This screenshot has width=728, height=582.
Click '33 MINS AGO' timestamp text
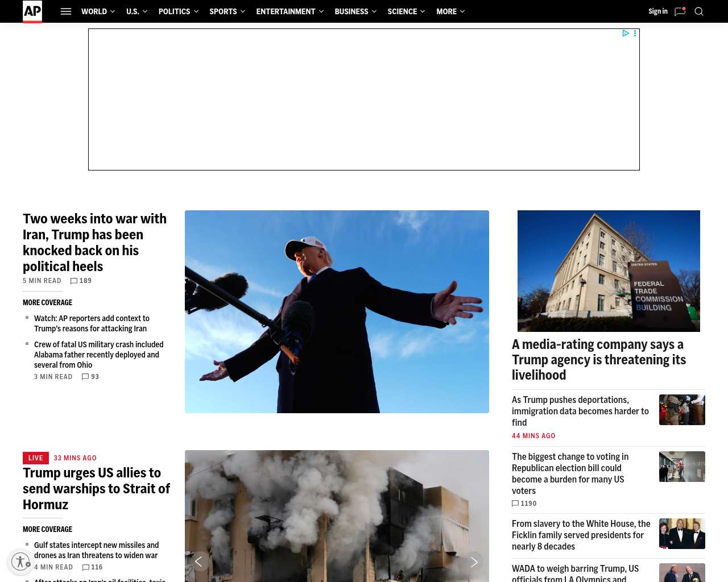75,458
